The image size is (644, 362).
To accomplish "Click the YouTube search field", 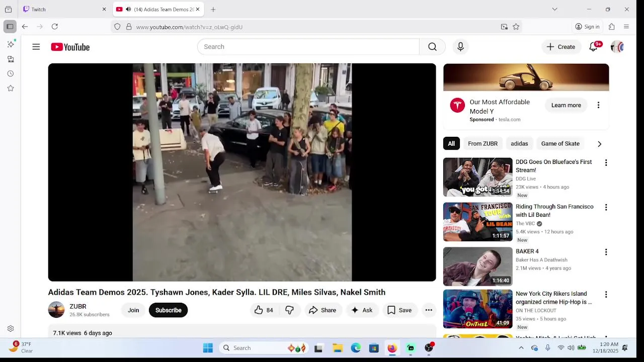I will 308,47.
